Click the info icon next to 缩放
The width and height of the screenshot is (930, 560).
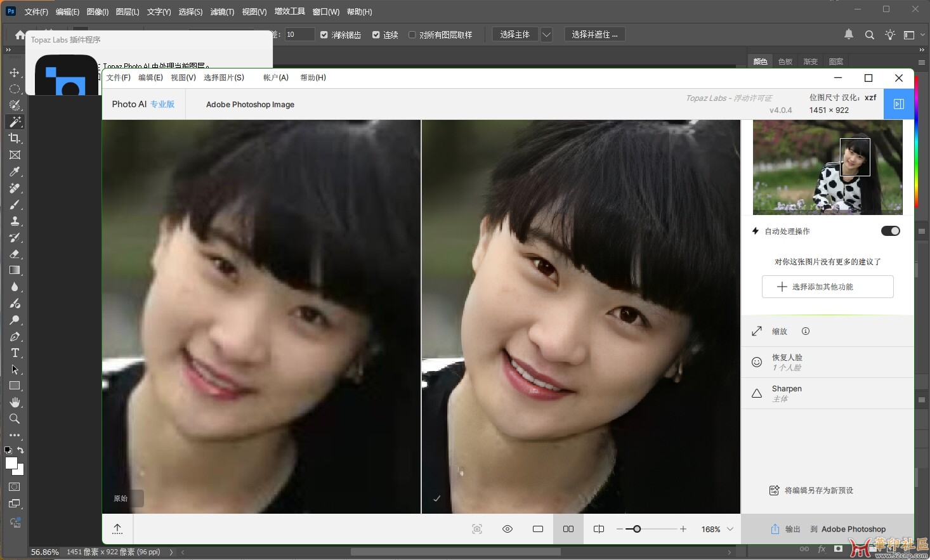point(806,331)
